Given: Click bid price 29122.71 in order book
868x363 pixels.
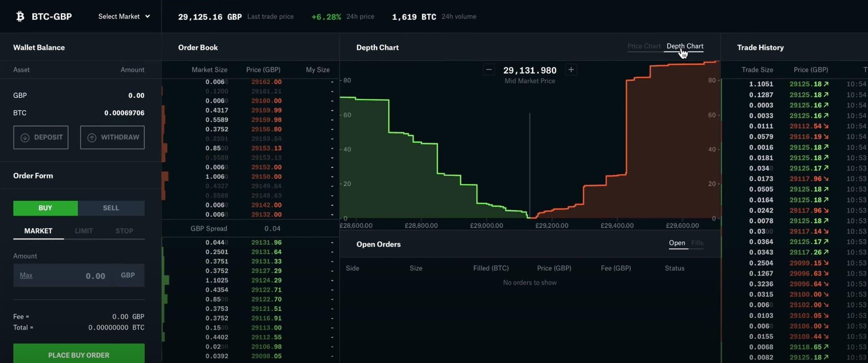Looking at the screenshot, I should (x=266, y=290).
